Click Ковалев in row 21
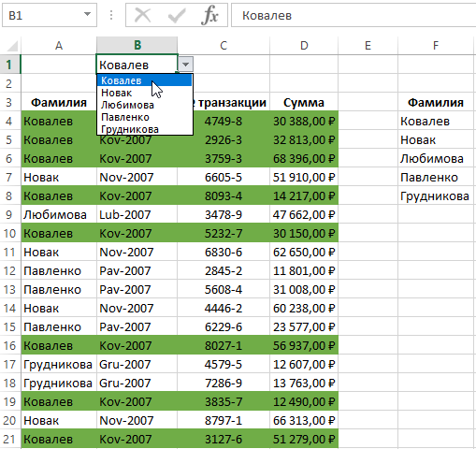476x449 pixels. (59, 439)
